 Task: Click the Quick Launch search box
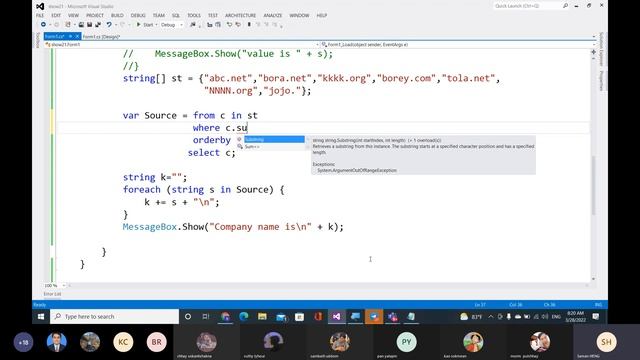coord(531,6)
